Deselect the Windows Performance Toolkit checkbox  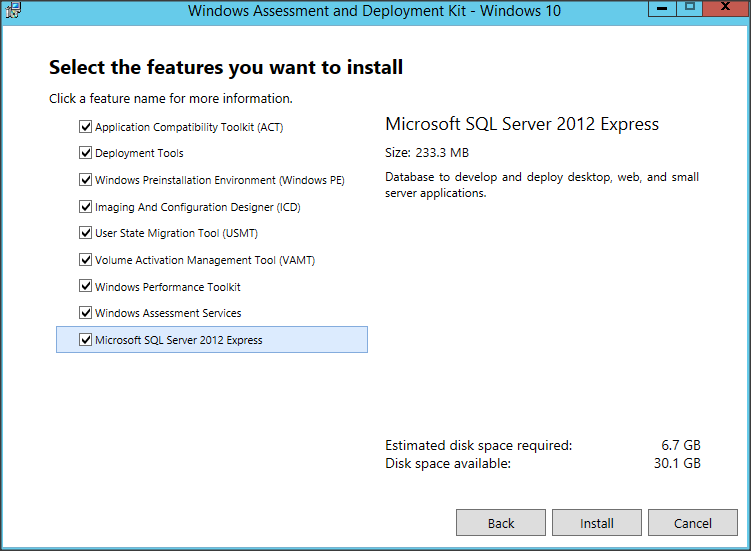point(85,287)
